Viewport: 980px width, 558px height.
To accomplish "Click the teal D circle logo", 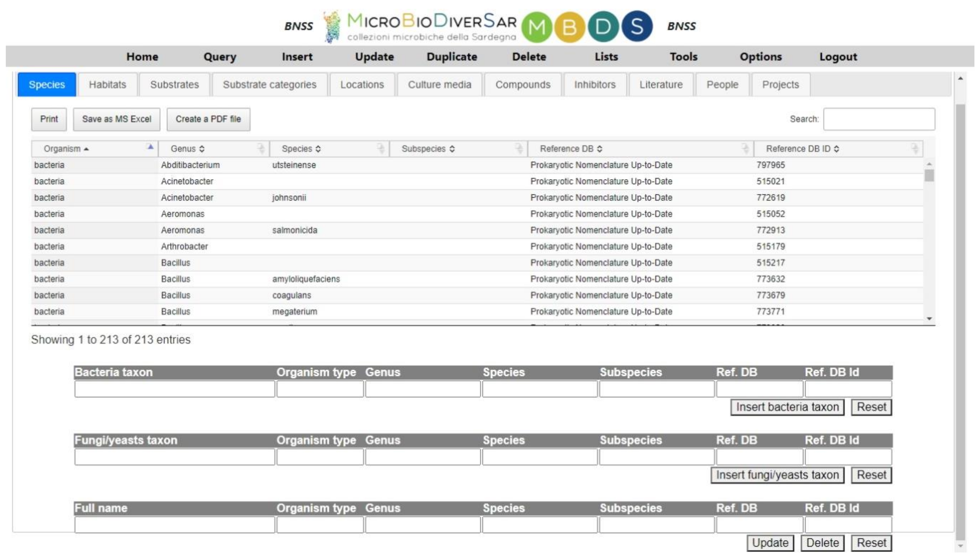I will (603, 27).
